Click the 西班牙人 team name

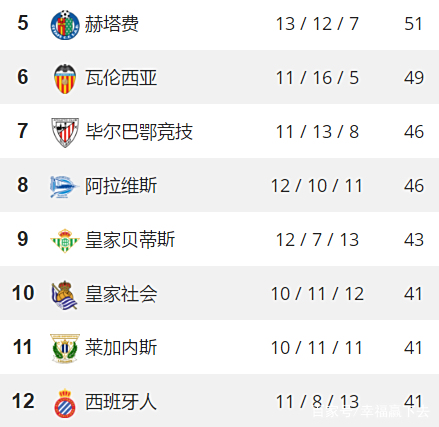click(121, 402)
